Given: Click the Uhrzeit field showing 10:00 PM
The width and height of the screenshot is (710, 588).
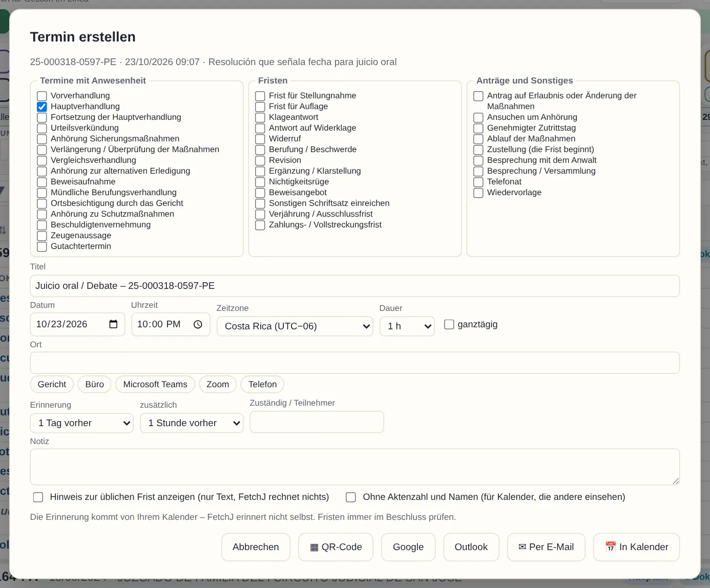Looking at the screenshot, I should (x=171, y=324).
